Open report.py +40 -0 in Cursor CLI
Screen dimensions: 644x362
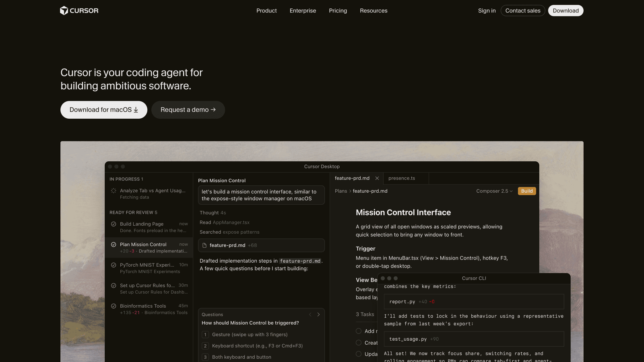(474, 302)
